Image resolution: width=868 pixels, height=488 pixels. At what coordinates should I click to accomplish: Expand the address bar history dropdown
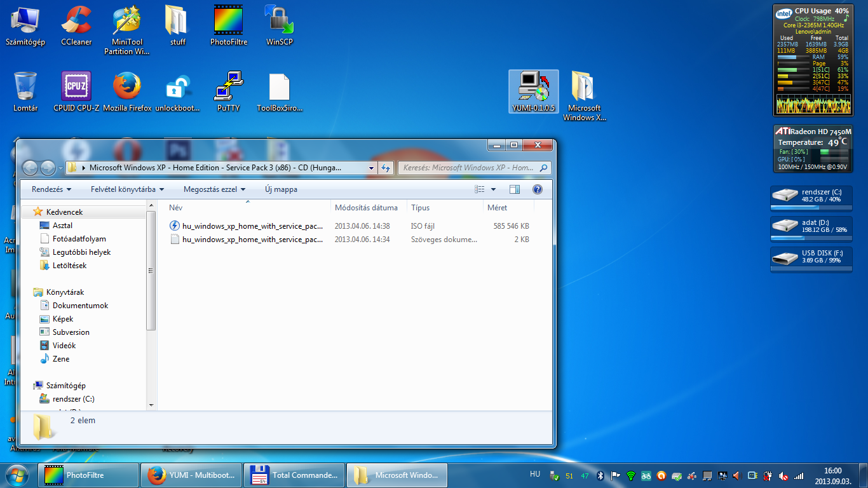[x=371, y=168]
